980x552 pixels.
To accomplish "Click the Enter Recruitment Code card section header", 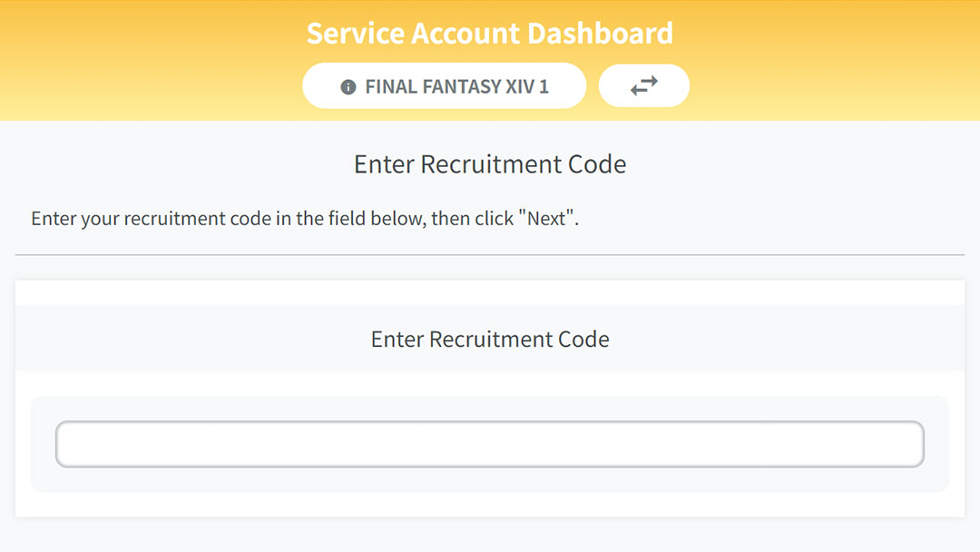I will (490, 339).
